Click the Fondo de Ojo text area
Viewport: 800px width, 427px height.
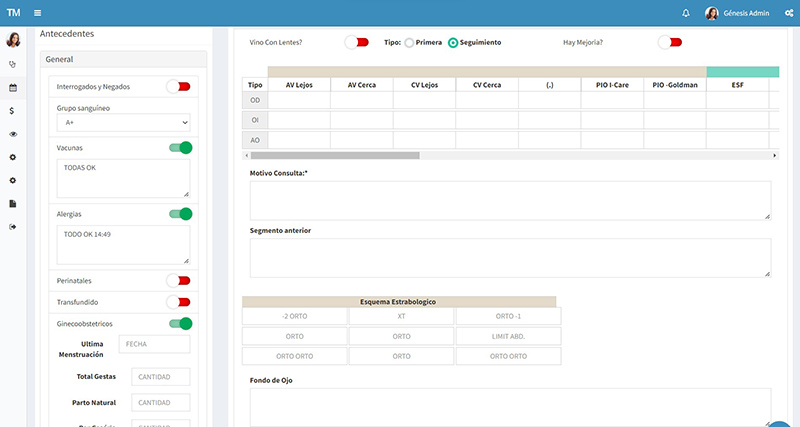[x=510, y=407]
